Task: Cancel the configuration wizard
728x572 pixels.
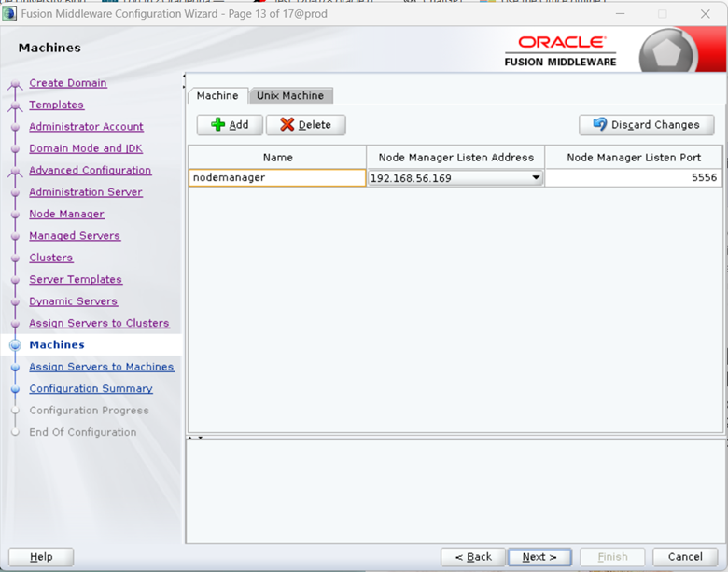Action: pyautogui.click(x=685, y=557)
